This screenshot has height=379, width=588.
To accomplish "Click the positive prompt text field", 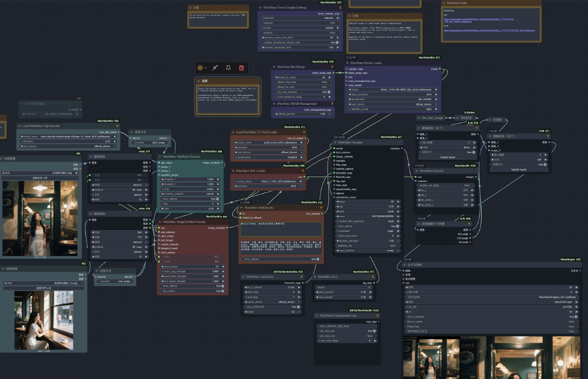I will click(280, 228).
